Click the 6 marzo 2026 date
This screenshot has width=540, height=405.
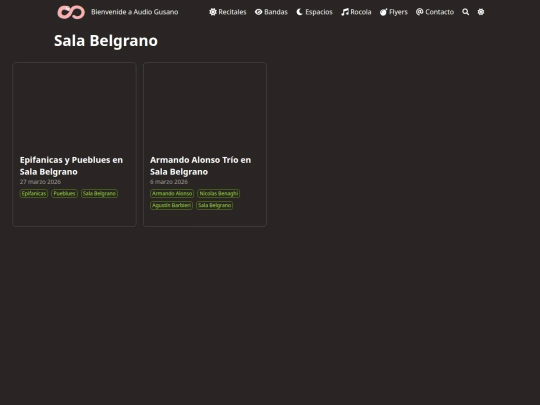169,182
